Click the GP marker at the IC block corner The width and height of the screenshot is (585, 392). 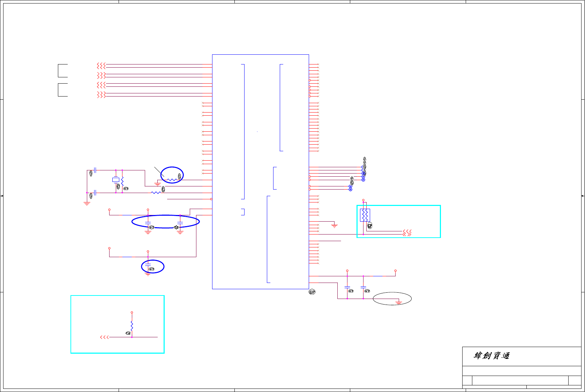pos(312,292)
